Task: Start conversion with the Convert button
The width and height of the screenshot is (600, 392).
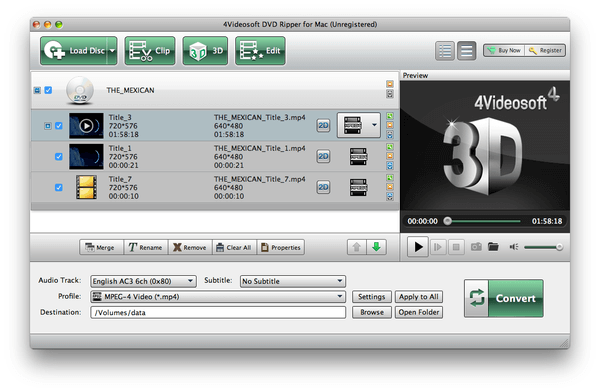Action: (504, 298)
